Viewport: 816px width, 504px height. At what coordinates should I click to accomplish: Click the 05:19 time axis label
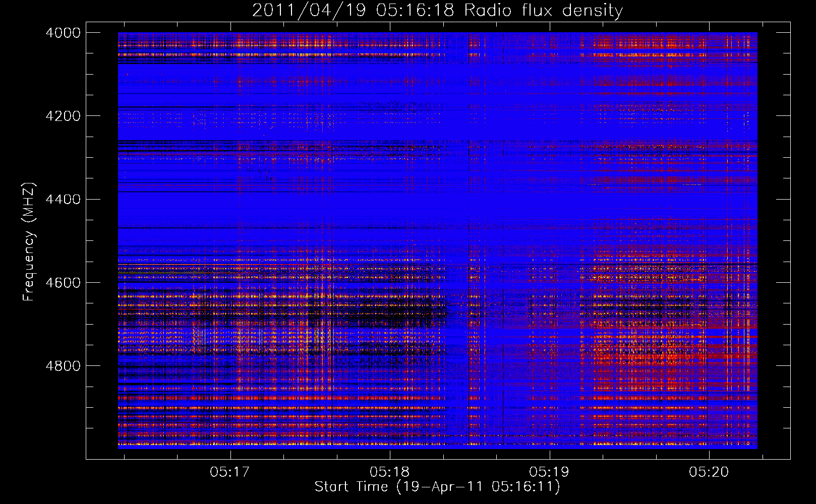click(x=549, y=472)
